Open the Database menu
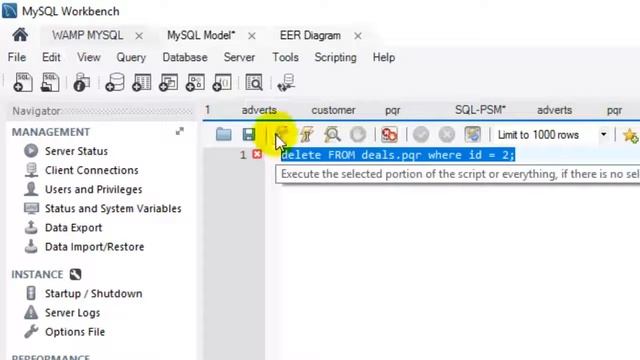The width and height of the screenshot is (640, 360). (185, 57)
